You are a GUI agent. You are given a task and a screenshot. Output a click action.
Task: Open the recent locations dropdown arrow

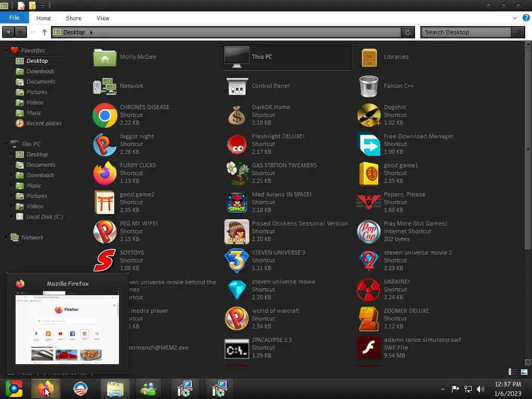tap(33, 33)
